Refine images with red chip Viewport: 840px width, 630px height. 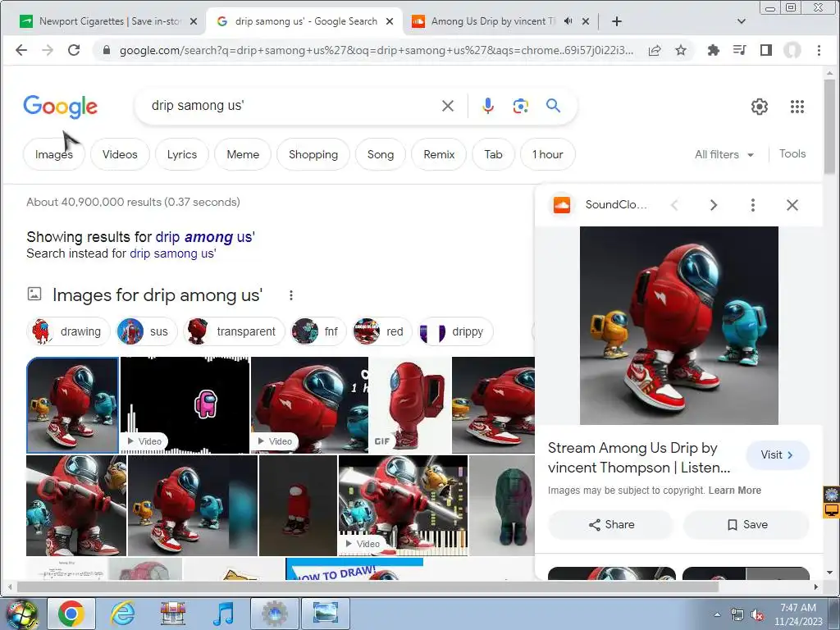(381, 331)
